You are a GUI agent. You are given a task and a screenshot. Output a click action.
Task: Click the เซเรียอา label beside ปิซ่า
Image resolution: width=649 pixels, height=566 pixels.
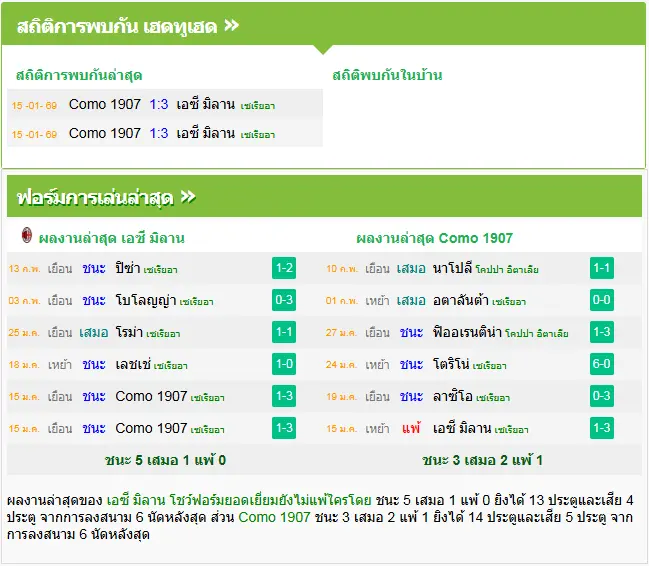(x=161, y=270)
